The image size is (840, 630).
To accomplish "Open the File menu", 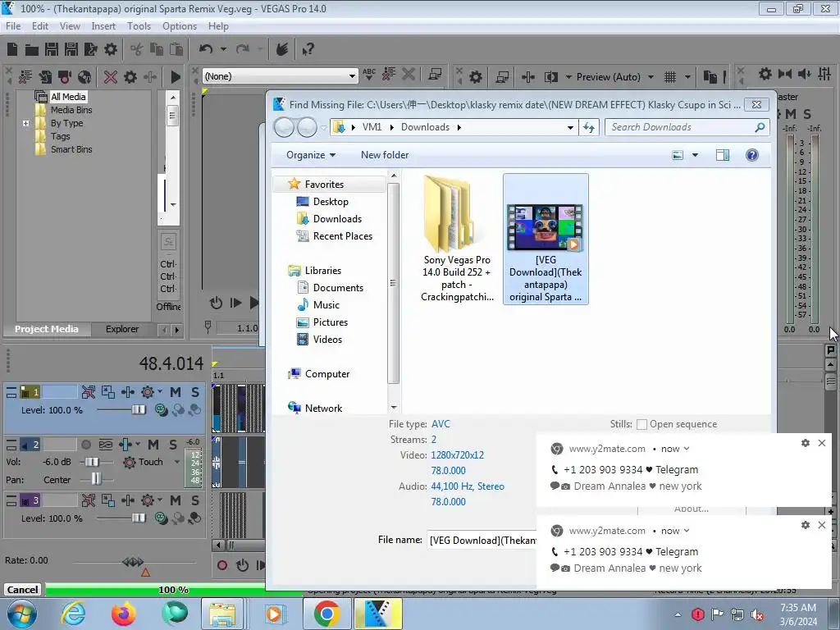I will (13, 26).
